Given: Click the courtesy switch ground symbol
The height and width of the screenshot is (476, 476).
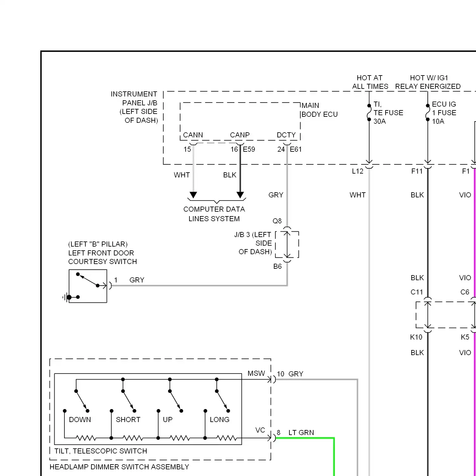Looking at the screenshot, I should (x=67, y=297).
